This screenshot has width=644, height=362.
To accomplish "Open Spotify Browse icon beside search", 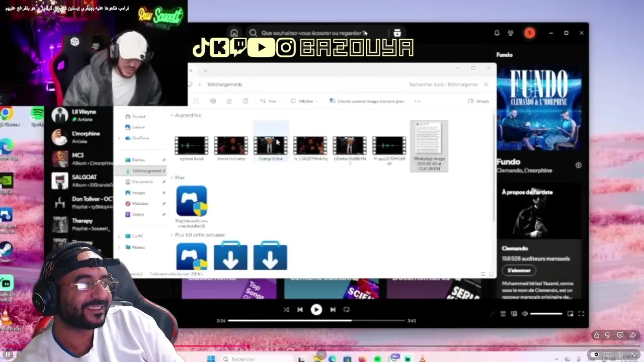I will pos(397,33).
